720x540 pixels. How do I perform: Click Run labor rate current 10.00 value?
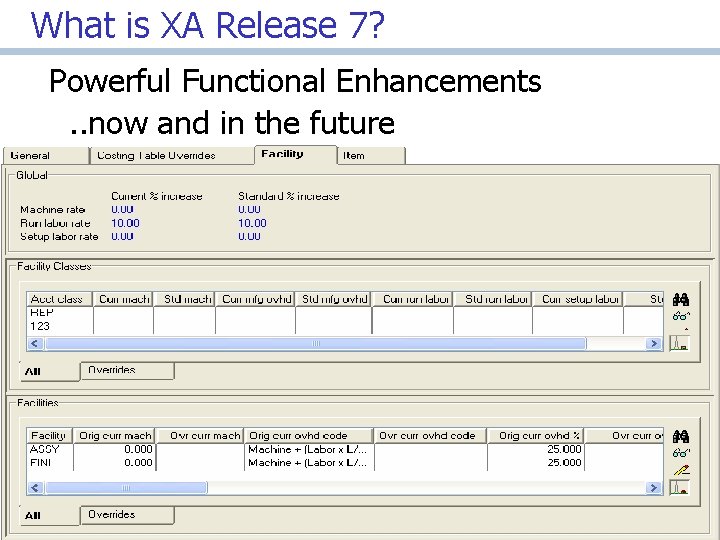pyautogui.click(x=125, y=223)
